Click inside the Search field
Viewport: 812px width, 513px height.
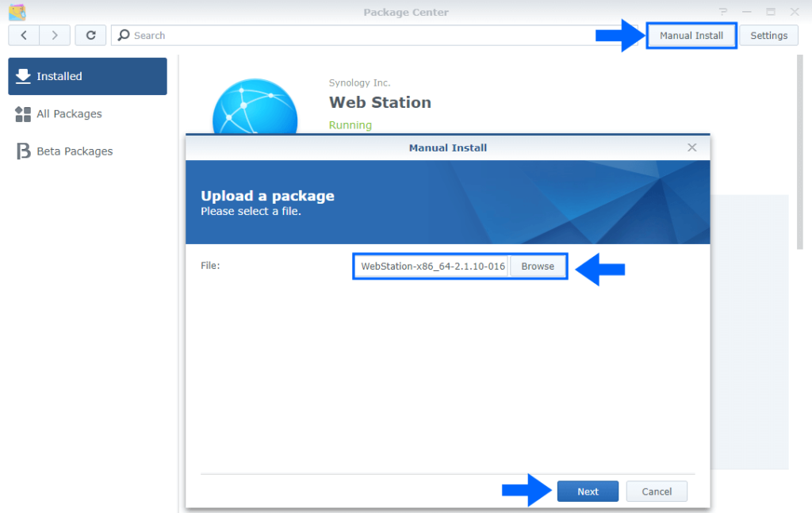[238, 35]
